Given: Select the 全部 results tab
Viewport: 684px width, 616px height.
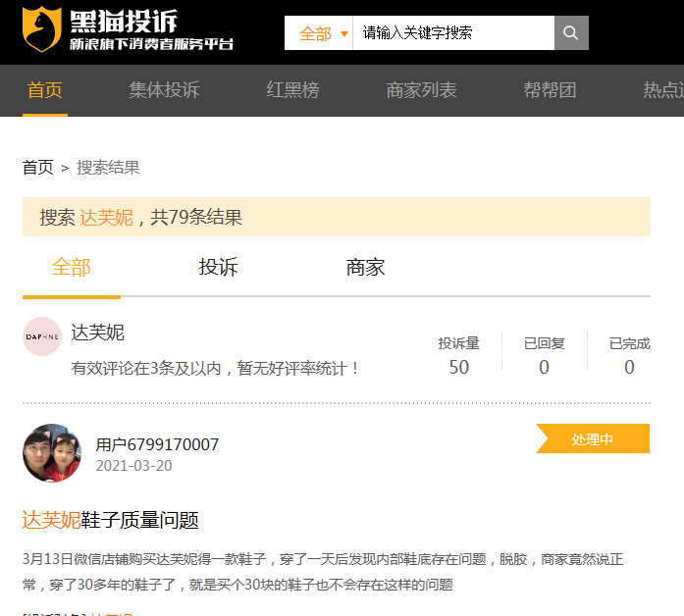Looking at the screenshot, I should (x=71, y=267).
